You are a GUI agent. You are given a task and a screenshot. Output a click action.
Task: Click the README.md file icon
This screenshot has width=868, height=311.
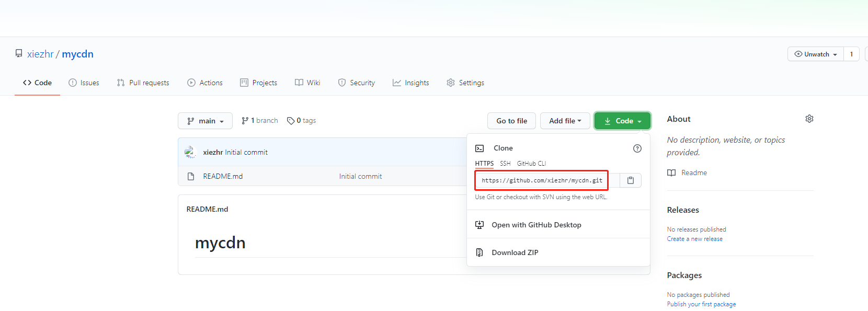pyautogui.click(x=191, y=177)
